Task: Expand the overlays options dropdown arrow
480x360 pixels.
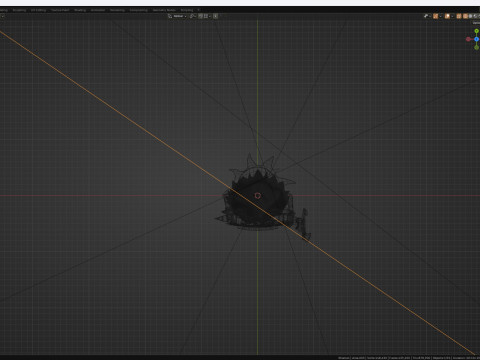Action: [452, 16]
